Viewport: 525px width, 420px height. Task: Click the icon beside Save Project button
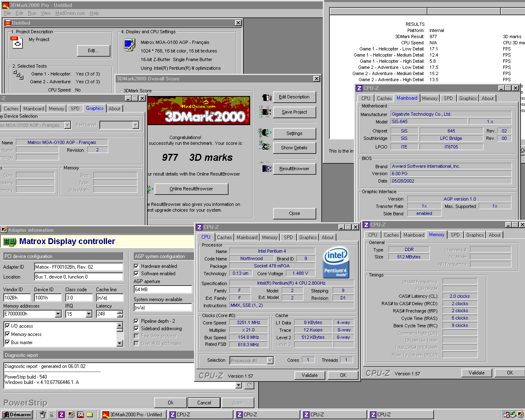tap(265, 112)
